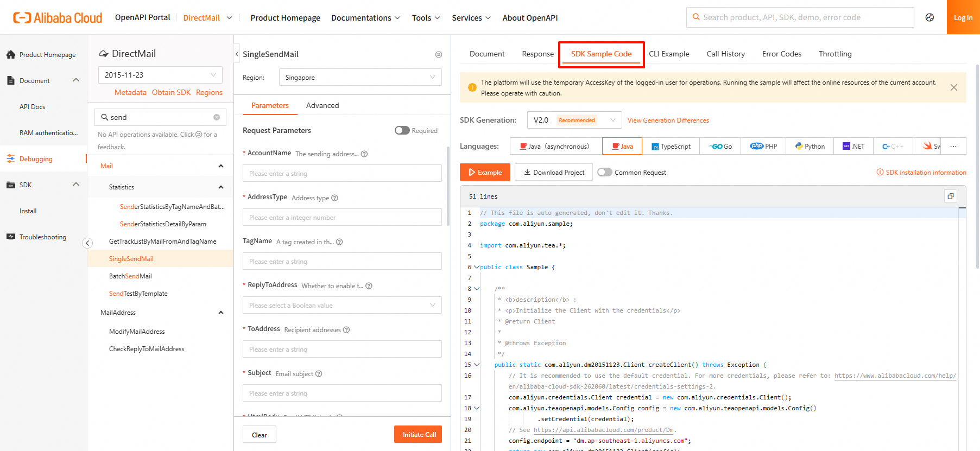980x451 pixels.
Task: Switch to the CLI Example tab
Action: point(669,54)
